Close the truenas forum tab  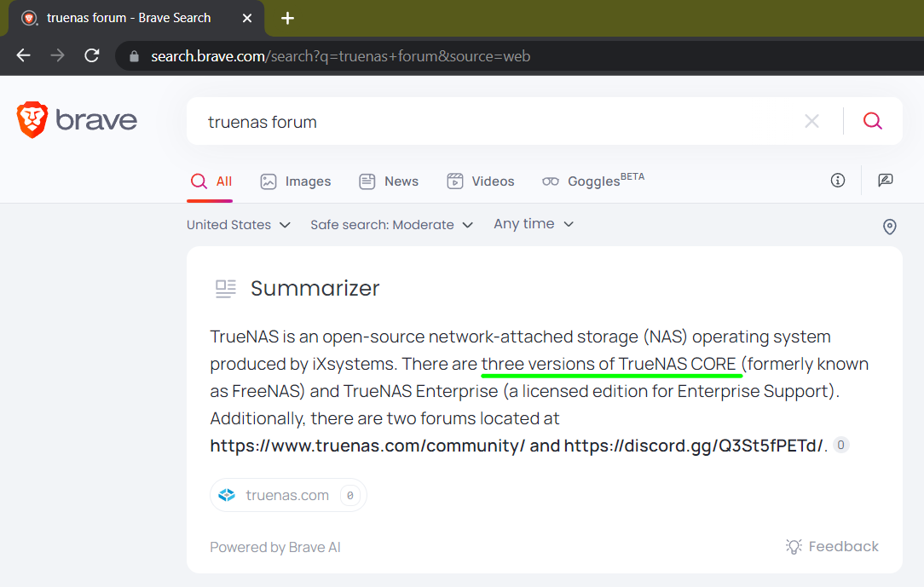coord(247,18)
